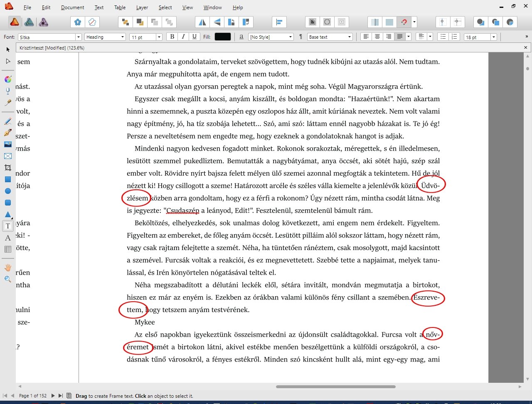Click the center align text button
Image resolution: width=532 pixels, height=404 pixels.
tap(377, 37)
